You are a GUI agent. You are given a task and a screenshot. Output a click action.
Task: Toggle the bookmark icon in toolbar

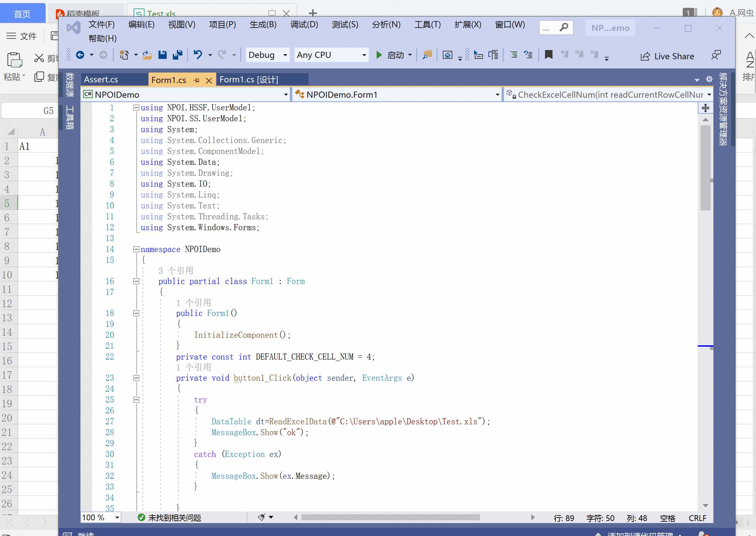click(548, 54)
